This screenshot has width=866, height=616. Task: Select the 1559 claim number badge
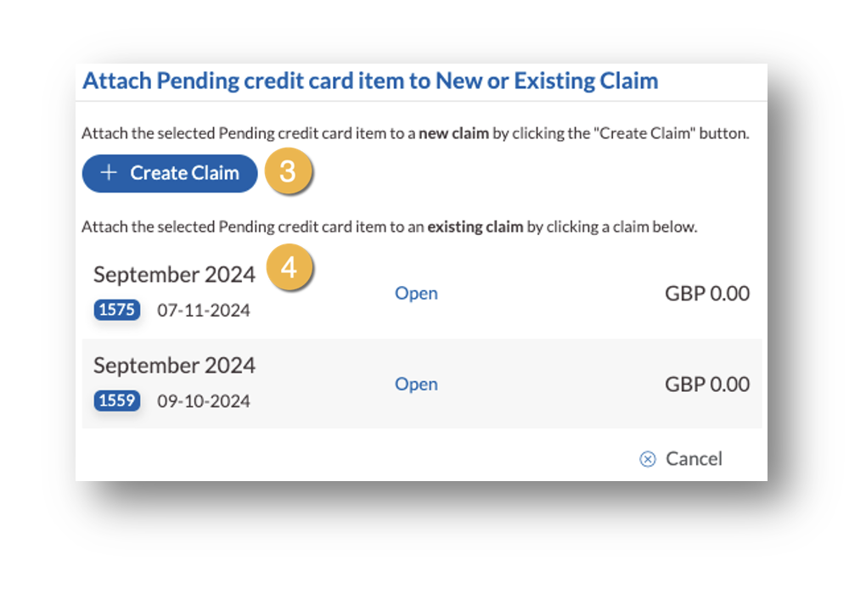116,400
